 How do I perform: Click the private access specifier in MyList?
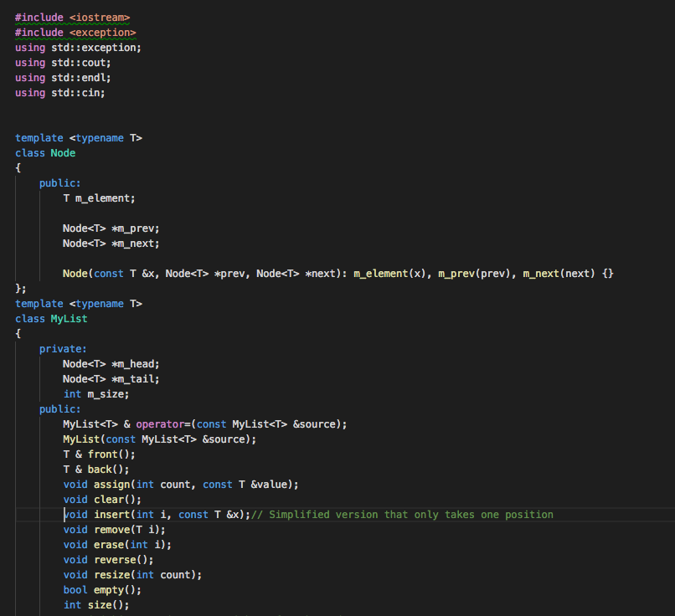pos(63,348)
